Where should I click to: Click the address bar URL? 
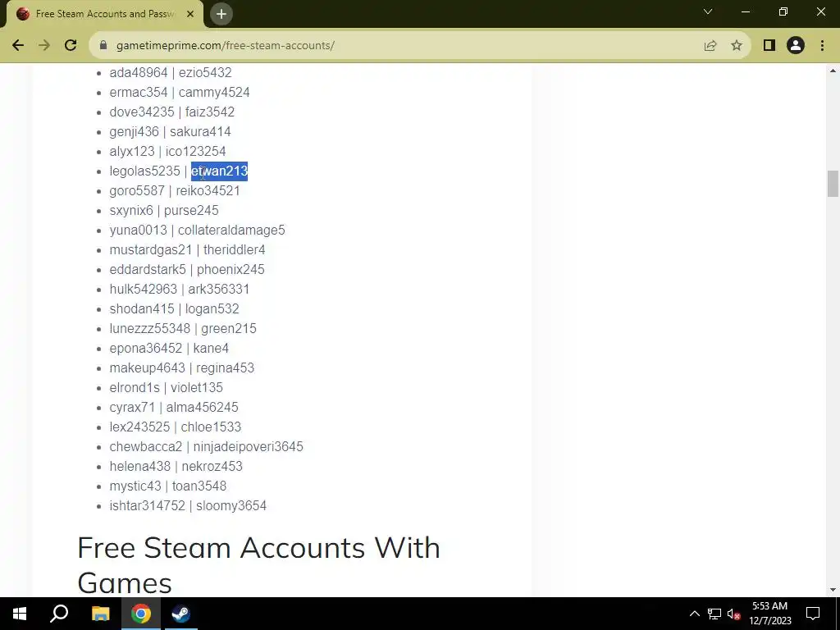coord(226,46)
